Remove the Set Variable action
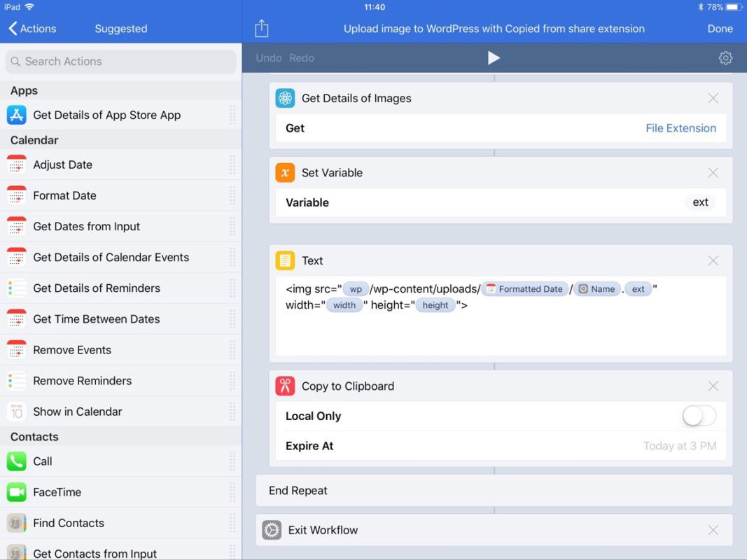The image size is (747, 560). pyautogui.click(x=713, y=172)
